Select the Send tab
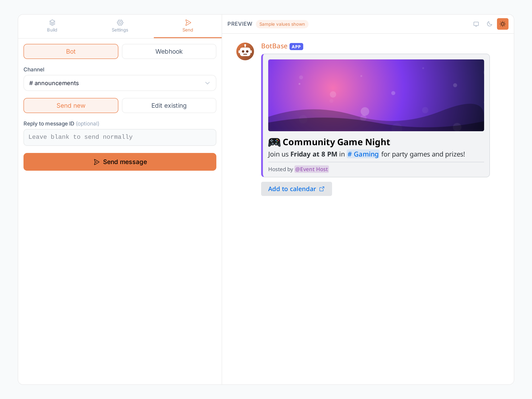 [x=188, y=26]
